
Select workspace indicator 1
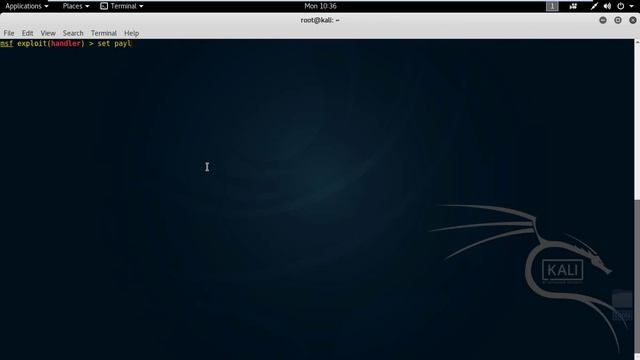(552, 6)
